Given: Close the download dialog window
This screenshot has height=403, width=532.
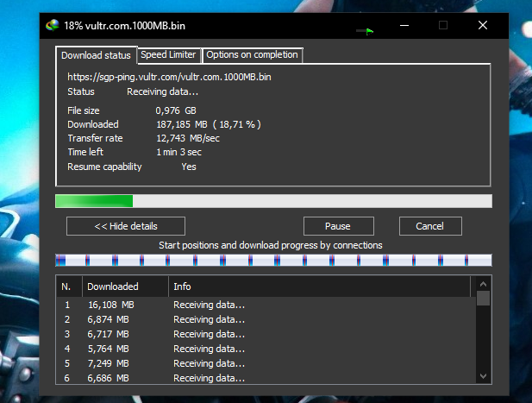Looking at the screenshot, I should click(x=483, y=25).
